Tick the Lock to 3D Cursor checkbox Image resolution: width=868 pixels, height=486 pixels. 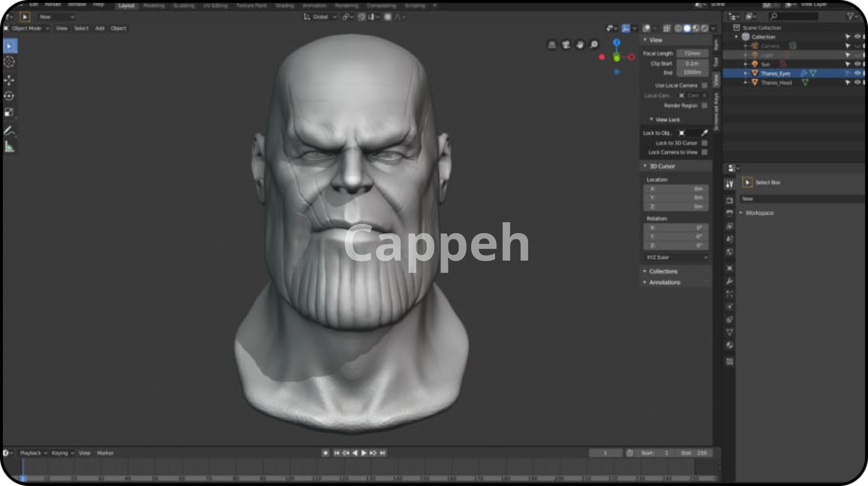704,143
